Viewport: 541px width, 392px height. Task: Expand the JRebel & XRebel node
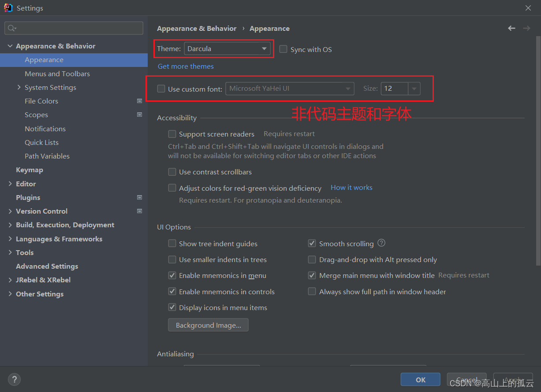pyautogui.click(x=10, y=280)
